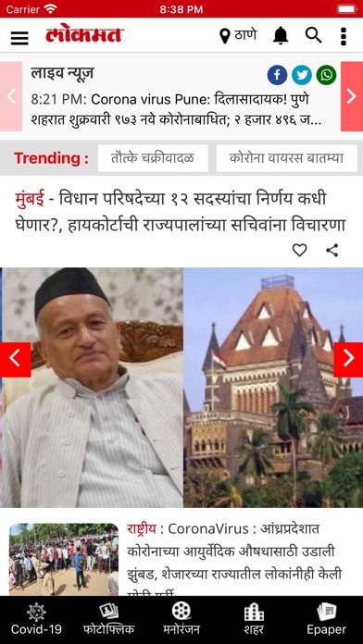363x644 pixels.
Task: Share live news on WhatsApp
Action: click(326, 75)
